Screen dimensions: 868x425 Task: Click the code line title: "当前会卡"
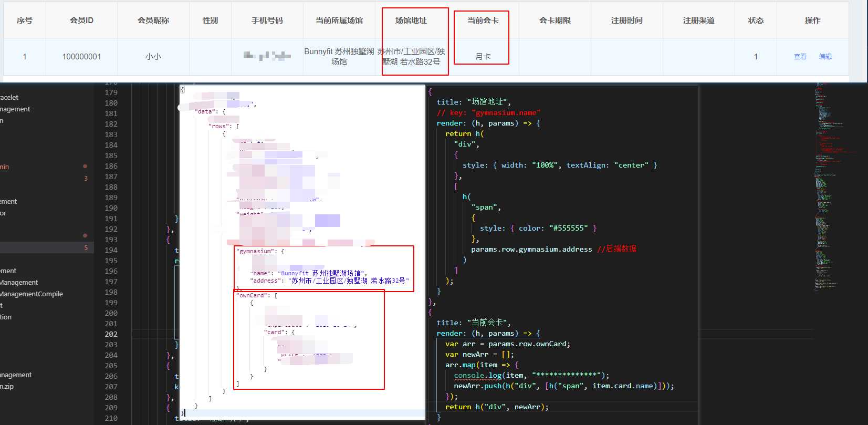tap(474, 323)
